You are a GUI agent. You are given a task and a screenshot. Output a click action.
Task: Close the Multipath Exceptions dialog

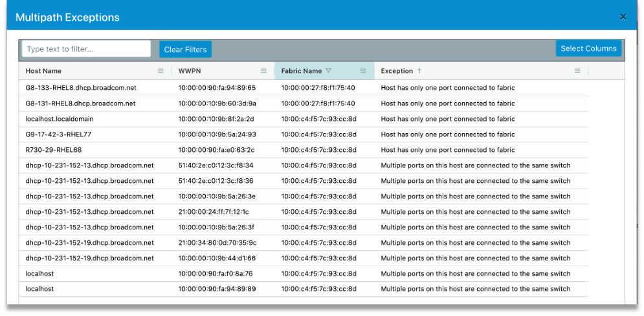coord(623,17)
